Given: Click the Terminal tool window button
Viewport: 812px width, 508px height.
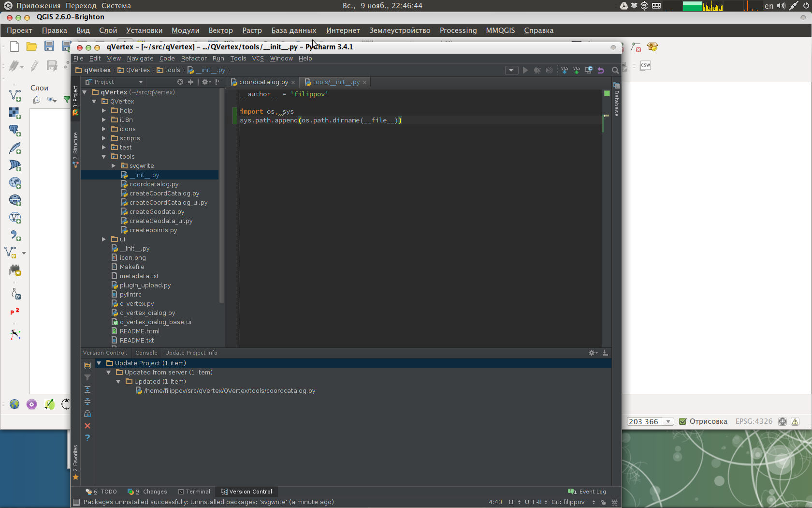Looking at the screenshot, I should 194,492.
